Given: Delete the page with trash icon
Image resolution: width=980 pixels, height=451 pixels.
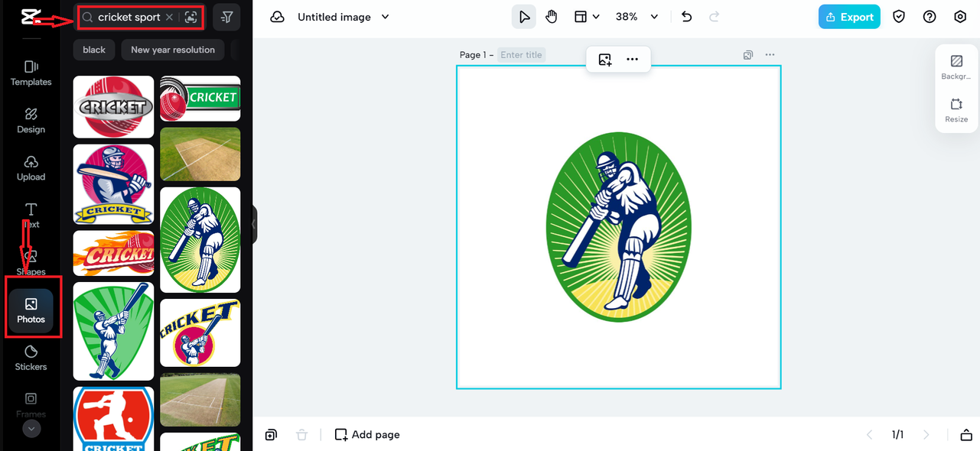Looking at the screenshot, I should 302,435.
